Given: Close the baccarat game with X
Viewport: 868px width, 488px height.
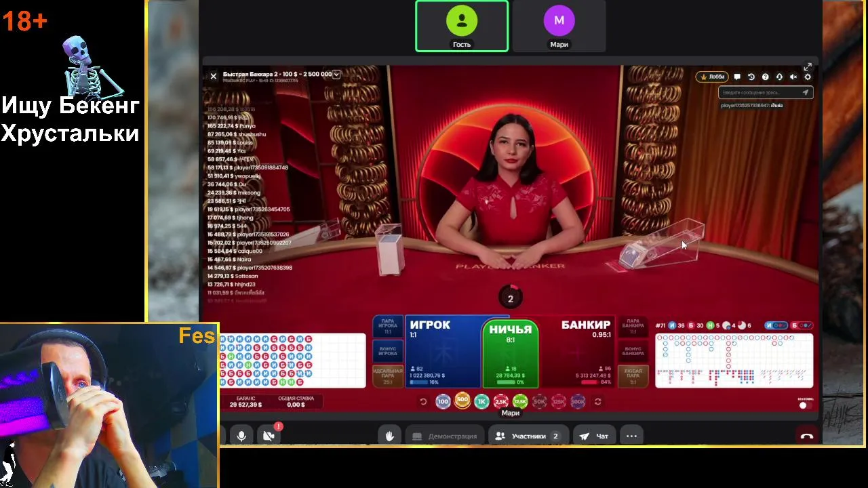Looking at the screenshot, I should [x=213, y=77].
